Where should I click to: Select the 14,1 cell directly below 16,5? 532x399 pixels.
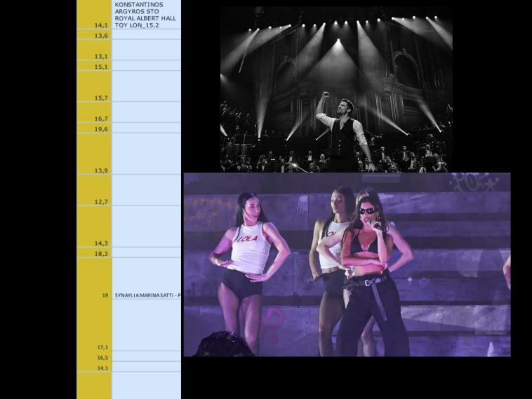click(x=94, y=367)
